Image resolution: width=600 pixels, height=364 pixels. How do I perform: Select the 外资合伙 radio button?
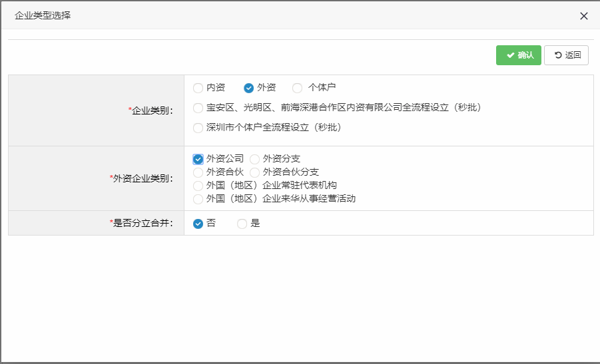(198, 172)
